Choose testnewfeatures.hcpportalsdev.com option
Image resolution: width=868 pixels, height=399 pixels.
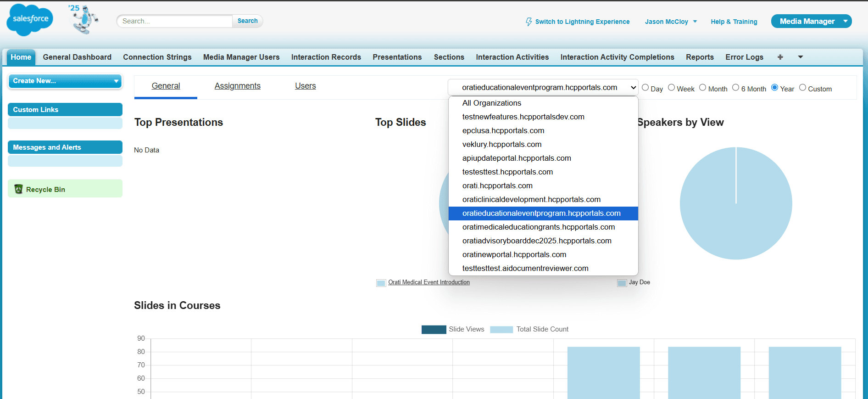(543, 117)
